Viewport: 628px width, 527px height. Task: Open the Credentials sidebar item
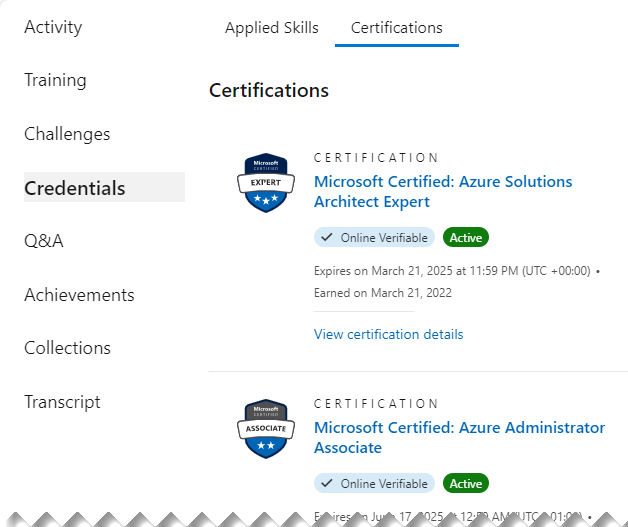pyautogui.click(x=104, y=187)
